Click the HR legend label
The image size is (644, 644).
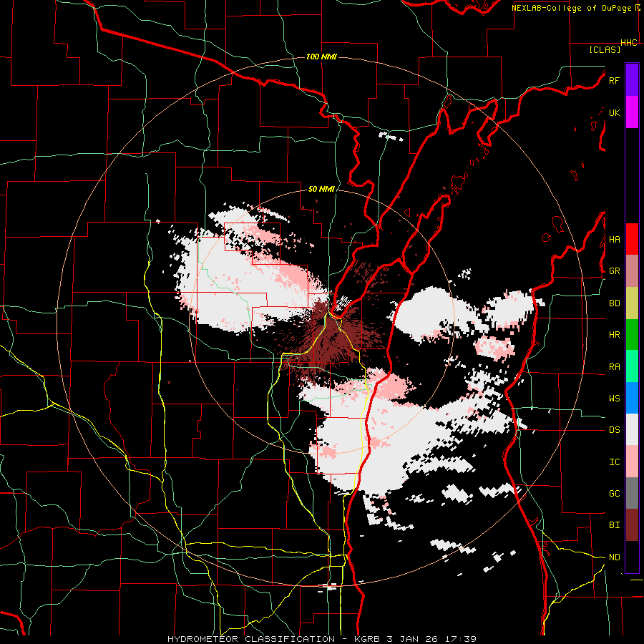pyautogui.click(x=614, y=335)
